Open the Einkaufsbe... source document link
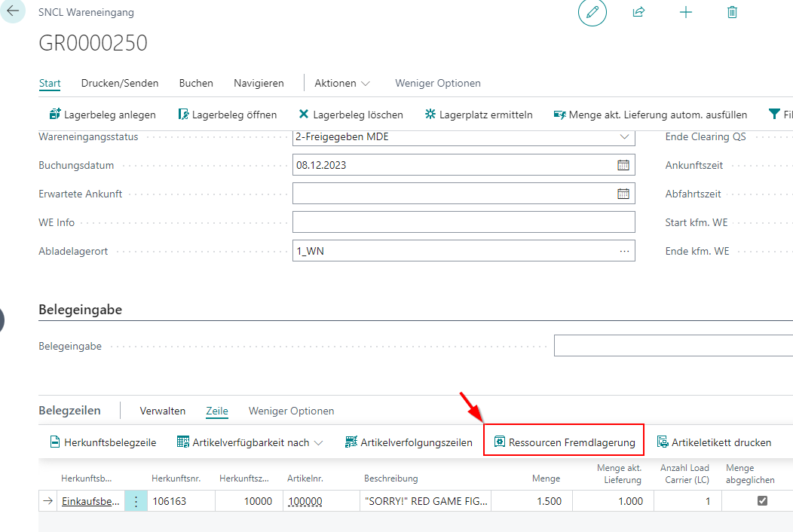The height and width of the screenshot is (532, 793). (x=90, y=501)
